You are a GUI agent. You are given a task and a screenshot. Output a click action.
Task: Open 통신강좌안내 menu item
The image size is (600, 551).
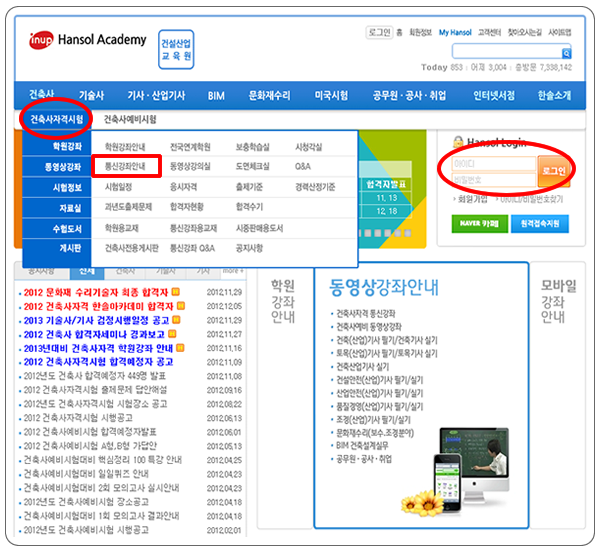pyautogui.click(x=125, y=166)
